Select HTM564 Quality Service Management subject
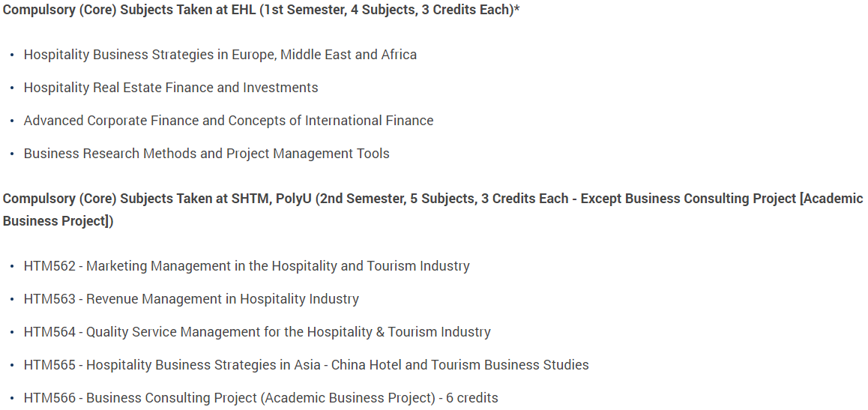Image resolution: width=868 pixels, height=410 pixels. (257, 332)
